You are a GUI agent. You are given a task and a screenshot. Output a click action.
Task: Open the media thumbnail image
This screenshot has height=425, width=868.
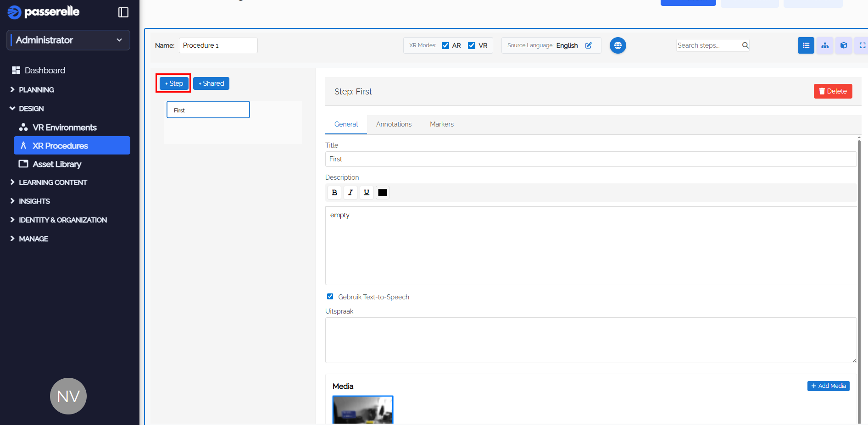[x=363, y=410]
